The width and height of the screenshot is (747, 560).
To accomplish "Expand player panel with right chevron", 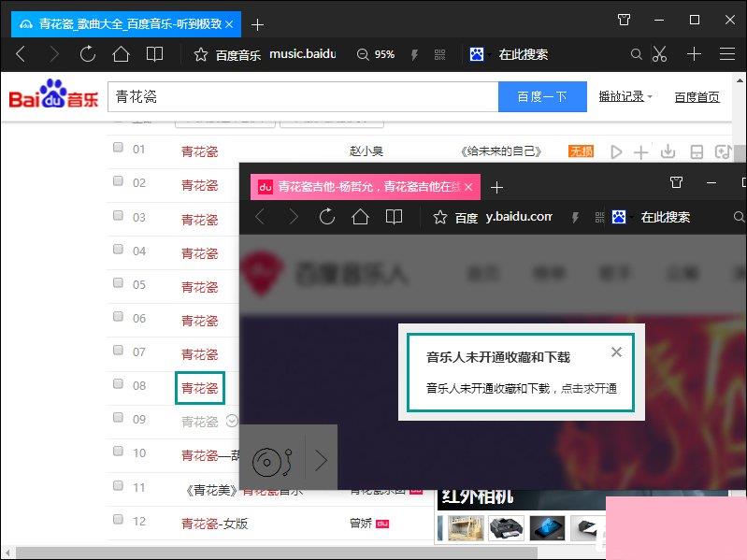I will (321, 461).
